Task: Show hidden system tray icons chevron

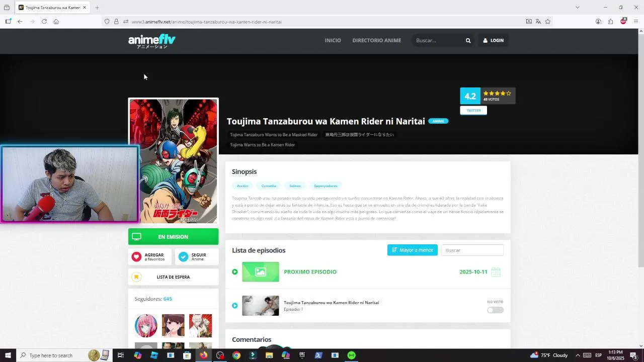Action: [578, 355]
